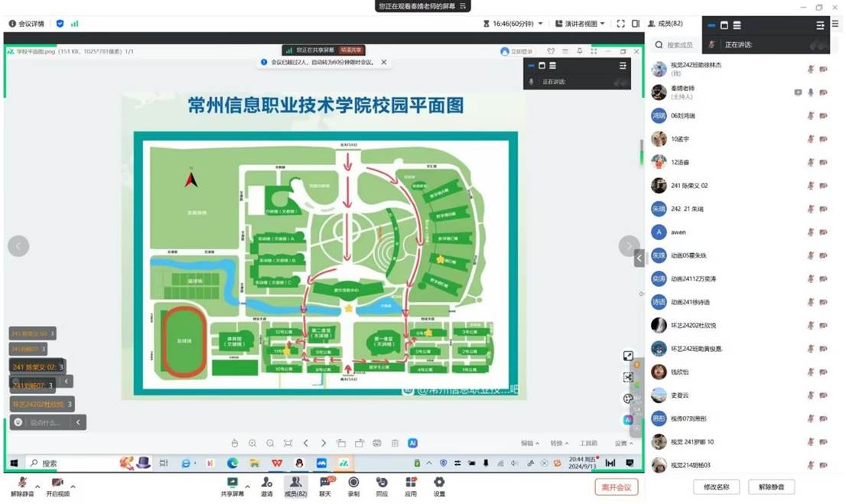Unmute microphone with 解除静音 button
The height and width of the screenshot is (504, 846).
tap(23, 486)
